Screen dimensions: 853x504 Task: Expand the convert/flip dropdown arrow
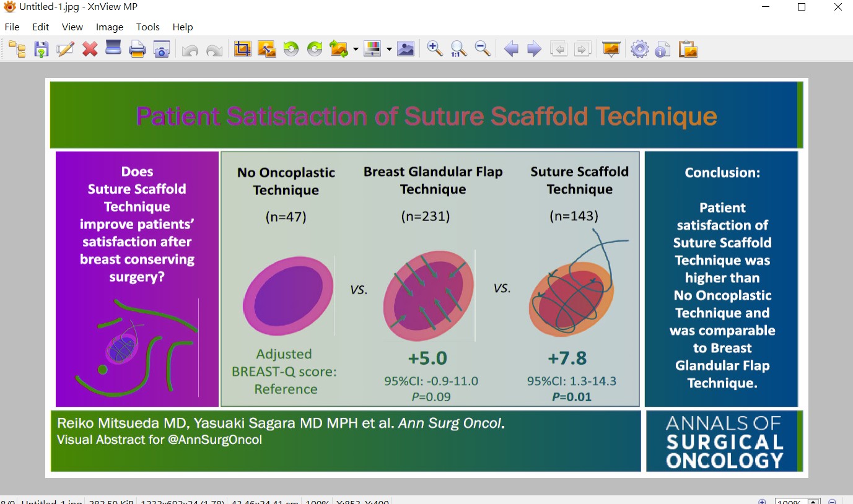click(356, 49)
